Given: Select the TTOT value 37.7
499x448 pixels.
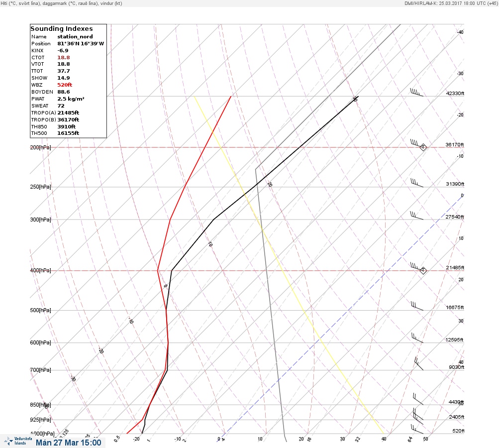Looking at the screenshot, I should point(64,71).
